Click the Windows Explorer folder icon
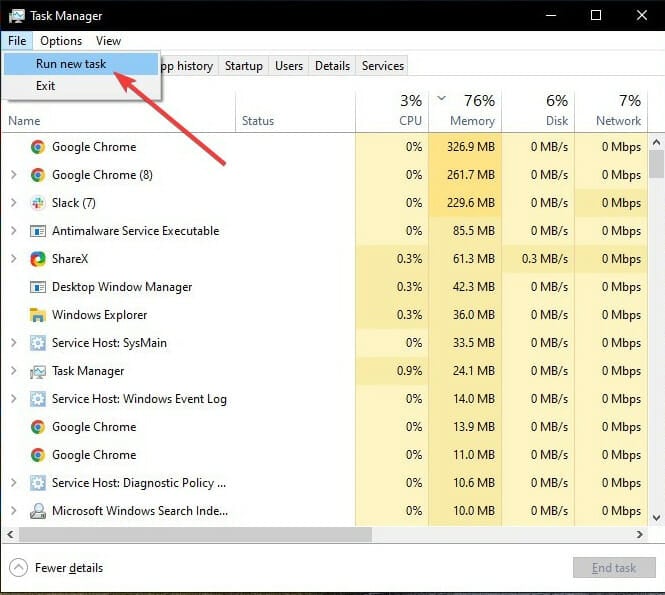Viewport: 665px width, 595px height. coord(38,315)
